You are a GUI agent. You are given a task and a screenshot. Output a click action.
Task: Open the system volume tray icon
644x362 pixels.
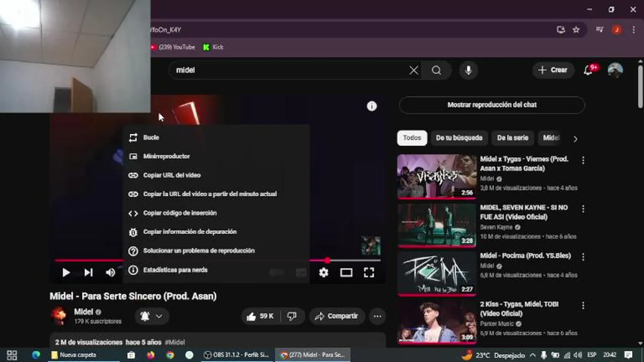pos(578,355)
